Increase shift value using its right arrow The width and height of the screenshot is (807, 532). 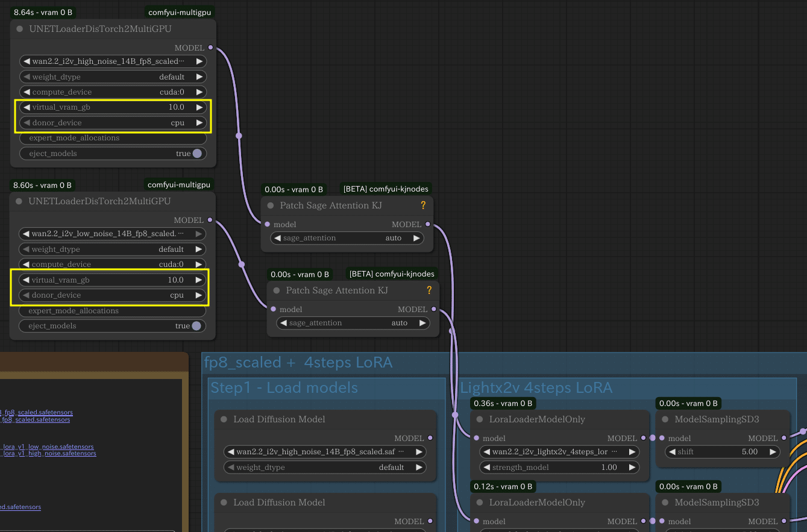tap(773, 452)
